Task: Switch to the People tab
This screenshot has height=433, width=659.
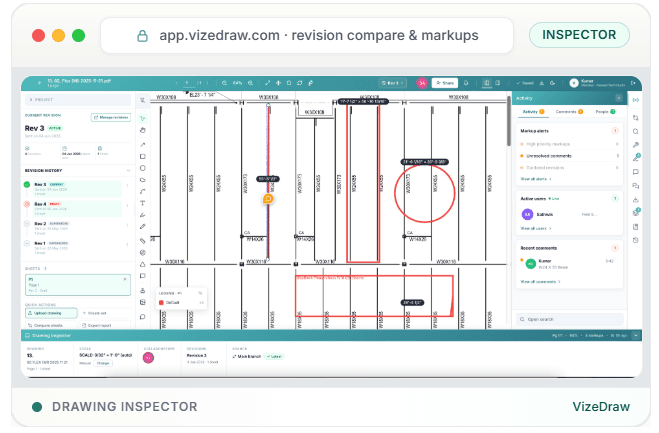Action: click(605, 112)
